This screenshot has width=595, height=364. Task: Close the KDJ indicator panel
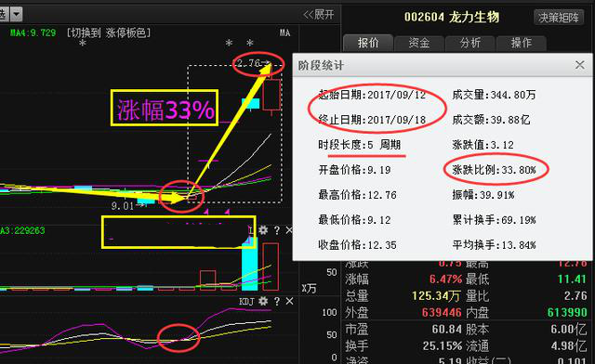click(x=289, y=302)
